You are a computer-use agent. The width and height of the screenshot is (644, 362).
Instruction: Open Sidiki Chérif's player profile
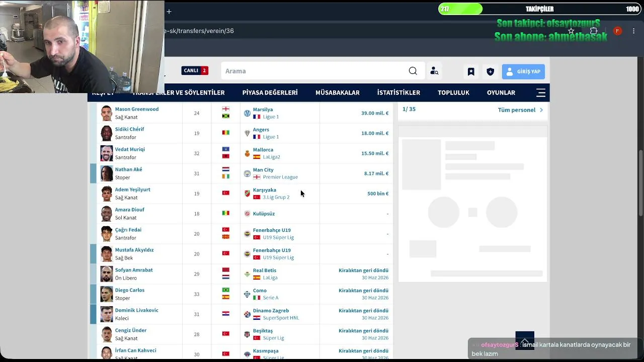[129, 129]
